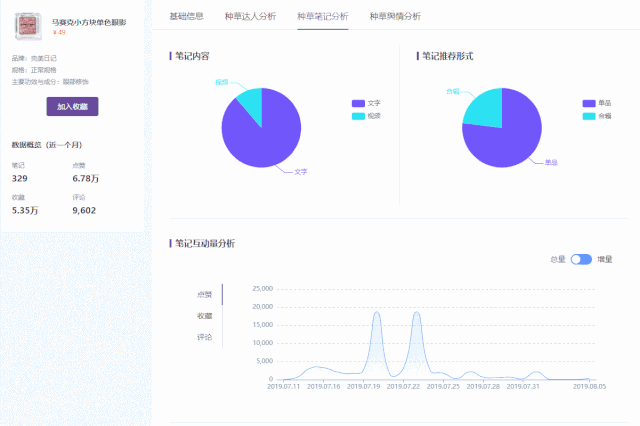640x426 pixels.
Task: Click the 笔记 count value 329
Action: coord(20,178)
